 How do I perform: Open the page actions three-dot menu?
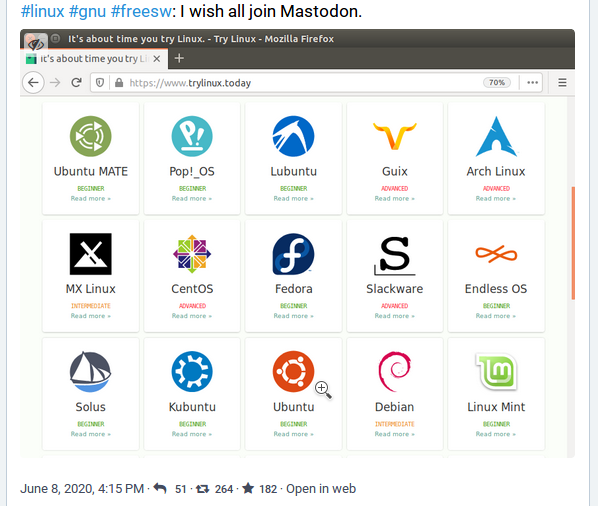[532, 83]
